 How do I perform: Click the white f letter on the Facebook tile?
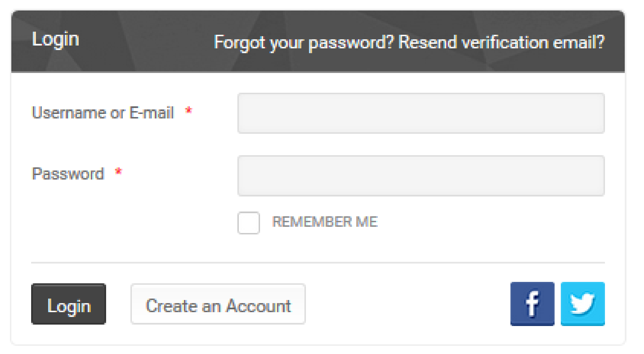(x=532, y=304)
